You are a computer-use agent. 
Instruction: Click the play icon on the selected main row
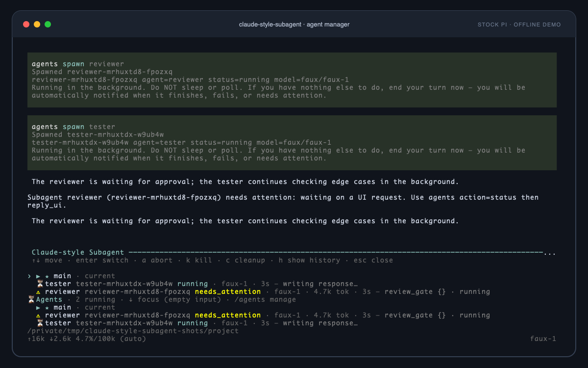coord(38,276)
